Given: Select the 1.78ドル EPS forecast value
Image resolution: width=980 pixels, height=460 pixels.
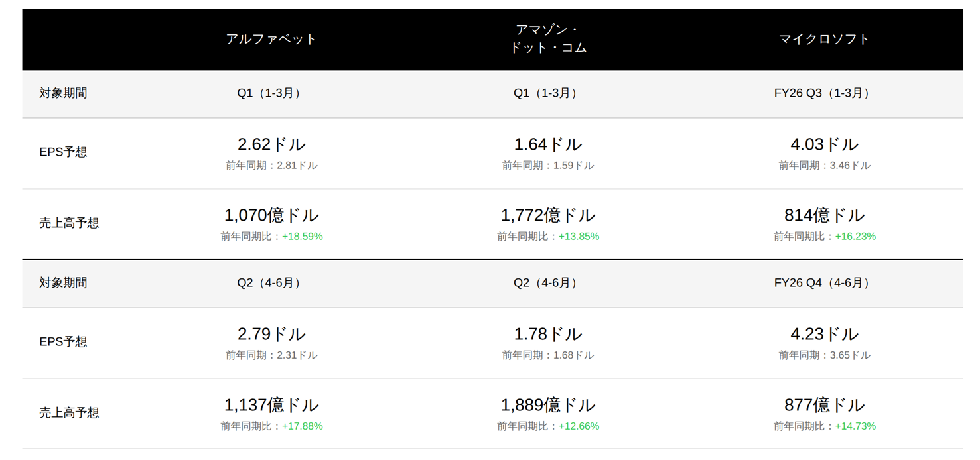Looking at the screenshot, I should point(548,334).
